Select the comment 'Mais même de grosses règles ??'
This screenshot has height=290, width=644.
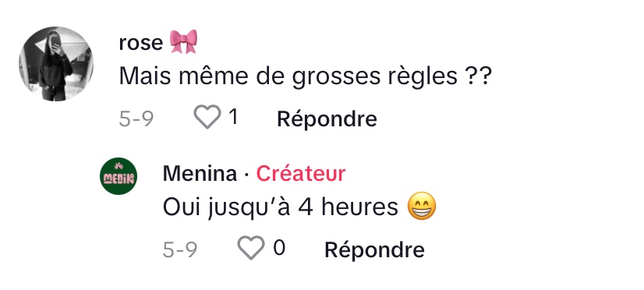tap(305, 76)
